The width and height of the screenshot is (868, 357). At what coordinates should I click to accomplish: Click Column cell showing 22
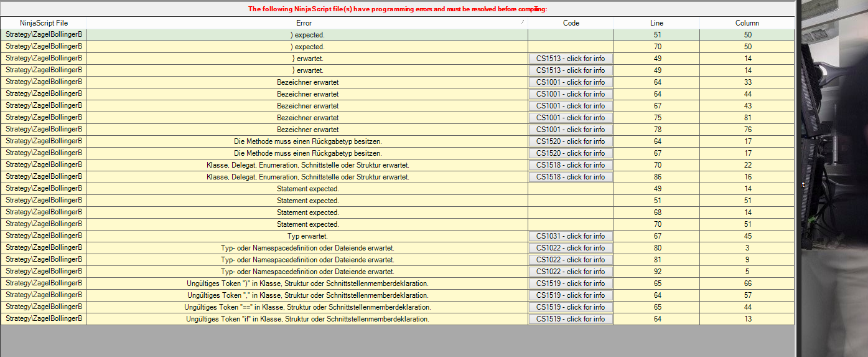point(747,165)
